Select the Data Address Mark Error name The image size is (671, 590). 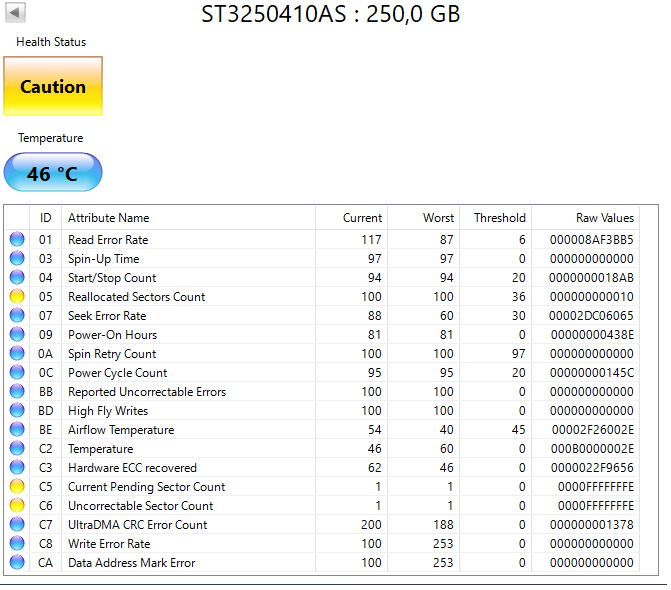(x=131, y=563)
